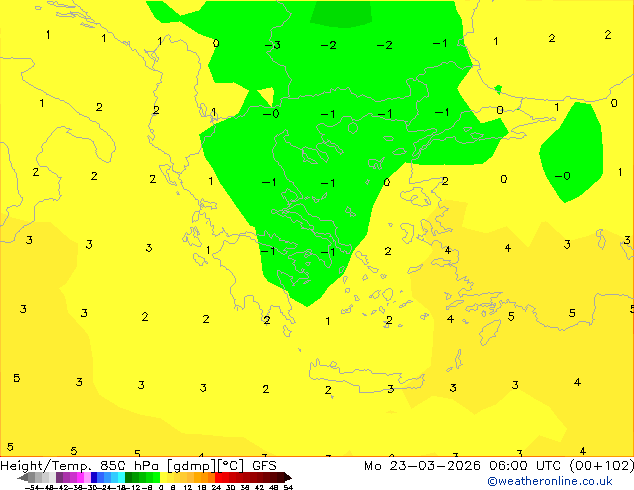Open the weatheronline.co.uk link

(550, 481)
